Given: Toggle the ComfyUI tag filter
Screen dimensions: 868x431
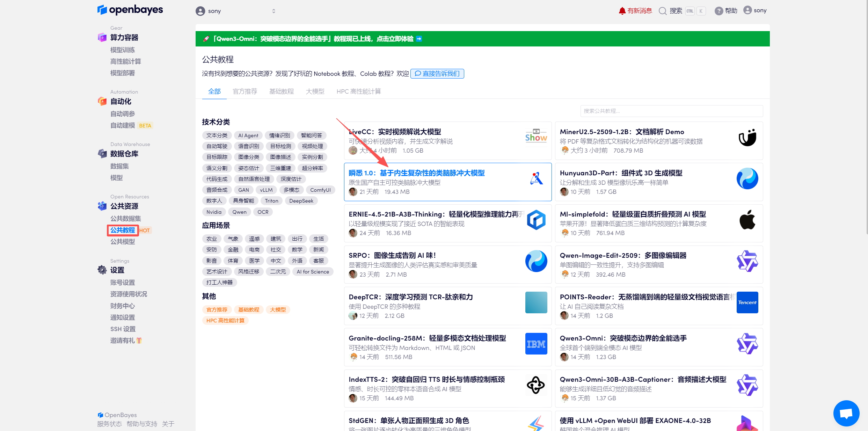Looking at the screenshot, I should pyautogui.click(x=321, y=190).
